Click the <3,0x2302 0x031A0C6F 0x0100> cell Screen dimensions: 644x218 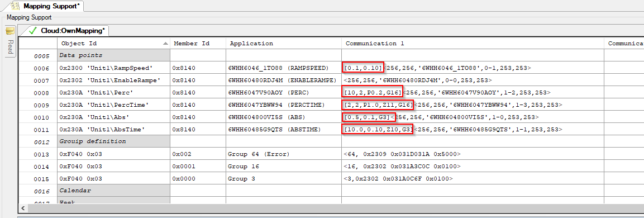[473, 179]
